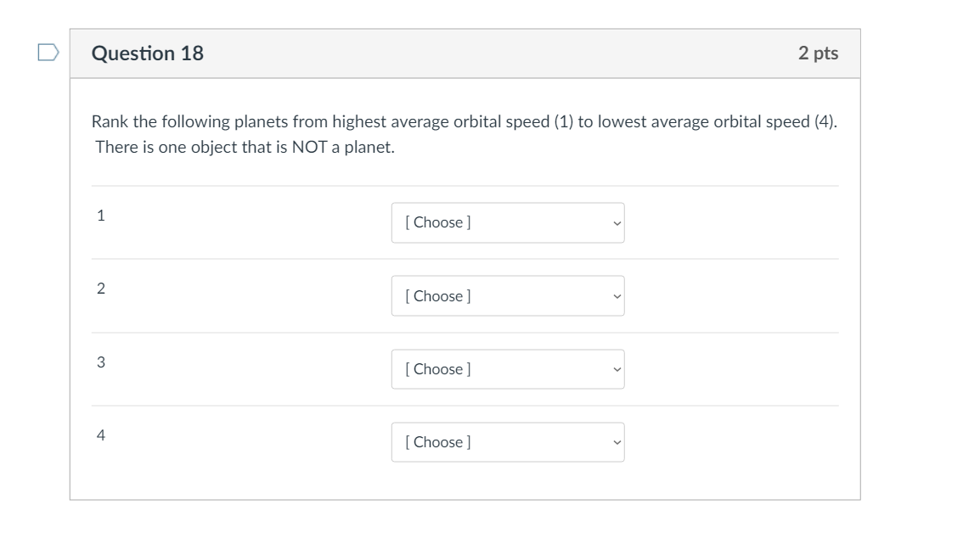Click '[ Choose ]' placeholder text in last row
This screenshot has width=980, height=533.
pyautogui.click(x=438, y=442)
